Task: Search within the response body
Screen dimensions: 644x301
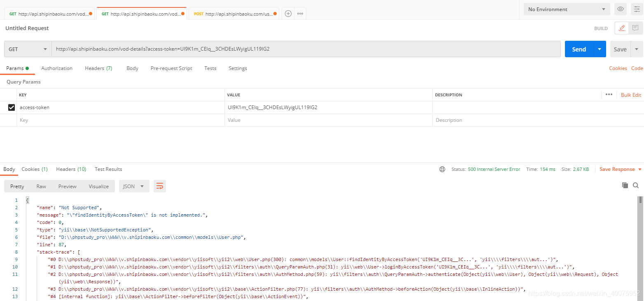Action: pos(636,186)
